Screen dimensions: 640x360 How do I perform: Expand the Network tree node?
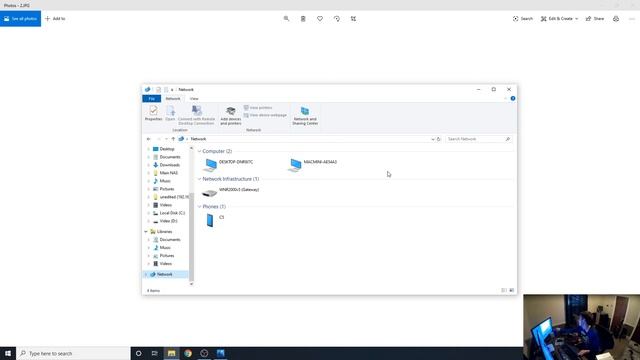pos(146,274)
